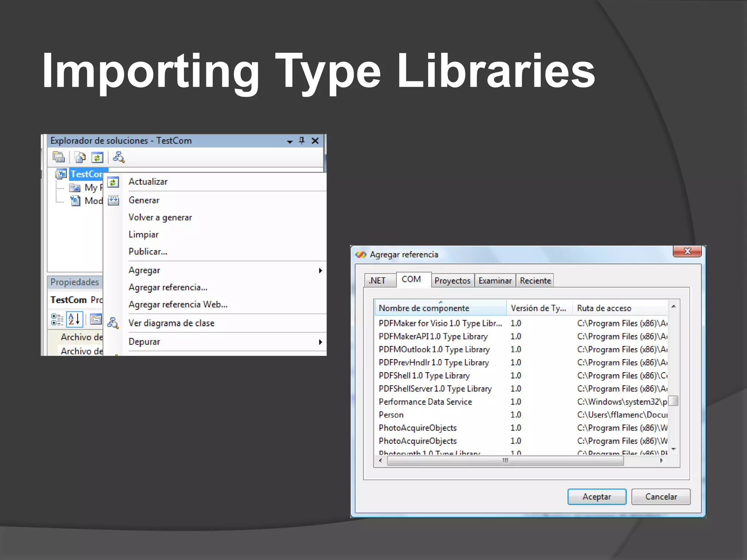Click the Generar build icon in the context menu

pyautogui.click(x=113, y=200)
